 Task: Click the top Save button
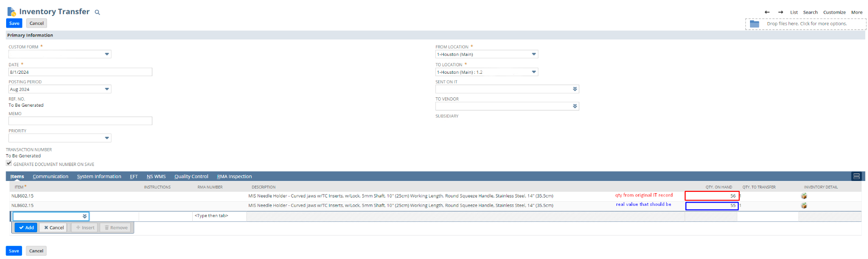click(14, 24)
